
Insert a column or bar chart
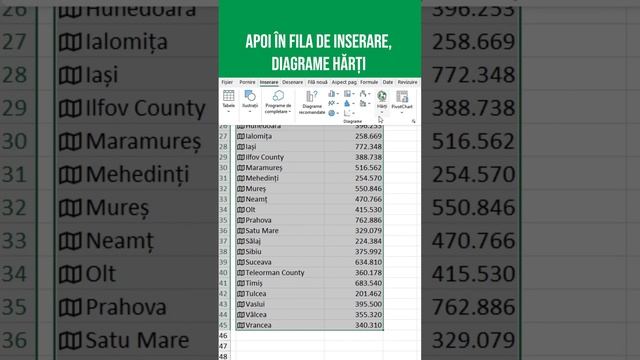(x=332, y=94)
